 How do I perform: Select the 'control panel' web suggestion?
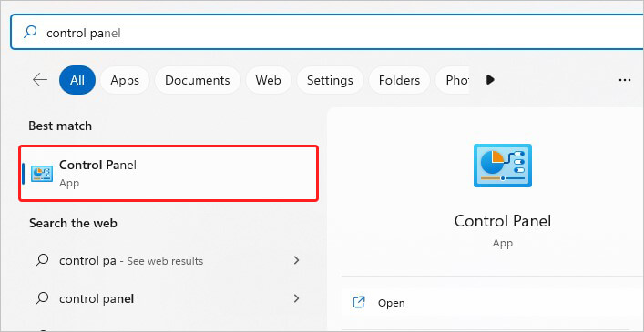point(169,298)
